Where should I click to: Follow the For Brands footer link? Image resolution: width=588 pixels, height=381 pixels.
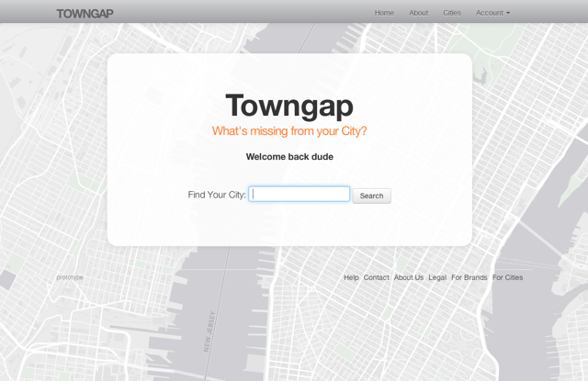click(x=469, y=277)
